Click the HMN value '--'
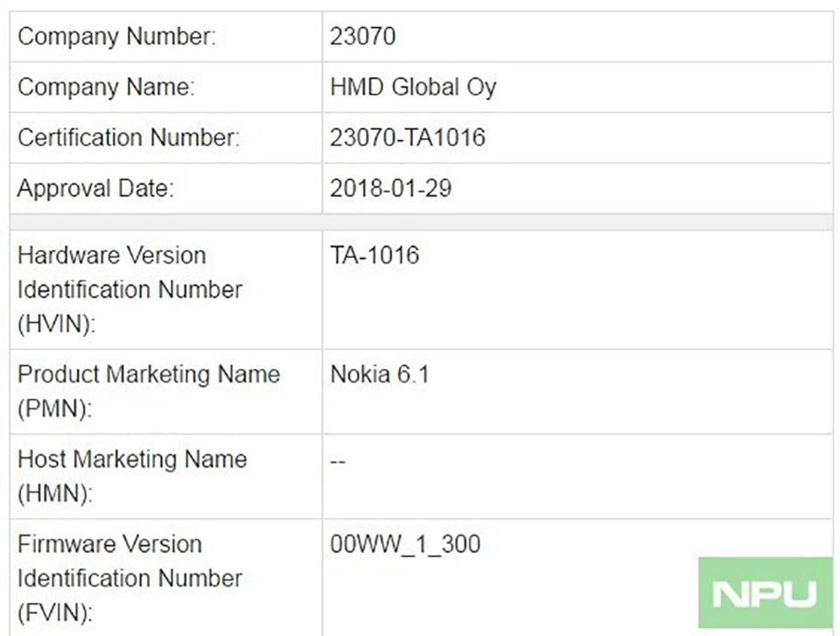Viewport: 840px width, 636px height. coord(338,461)
